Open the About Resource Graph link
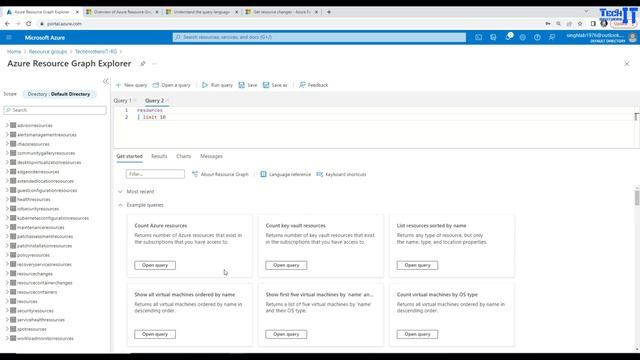The height and width of the screenshot is (360, 640). pyautogui.click(x=220, y=174)
